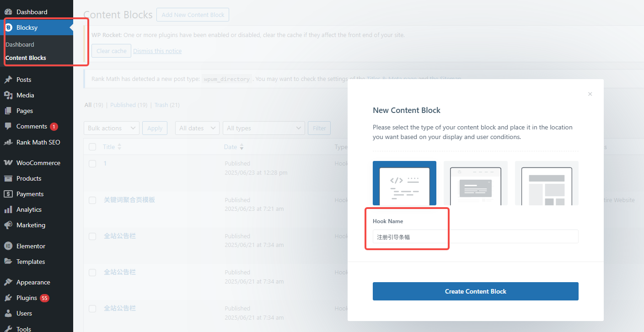Open the Media library icon
Screen dimensions: 644x332
point(8,95)
